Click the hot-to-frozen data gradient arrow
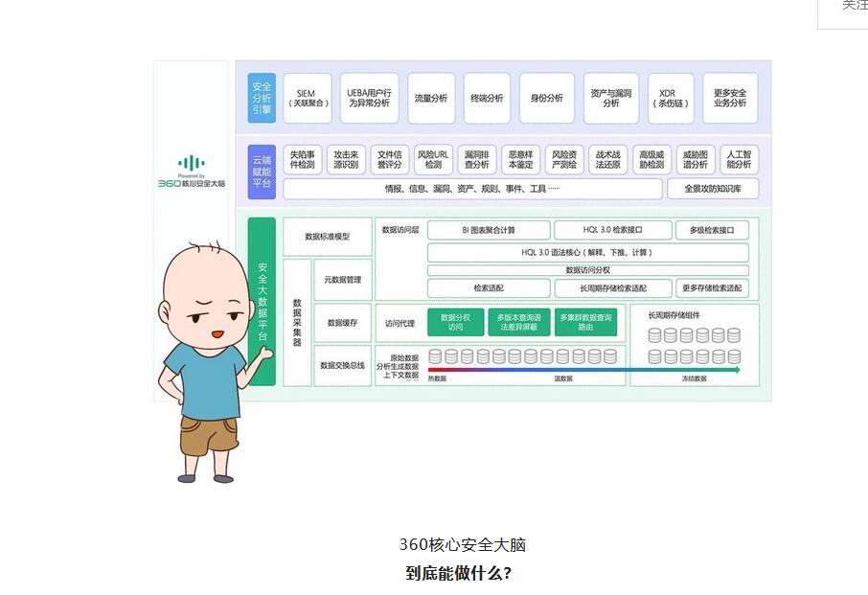868x595 pixels. [x=583, y=369]
